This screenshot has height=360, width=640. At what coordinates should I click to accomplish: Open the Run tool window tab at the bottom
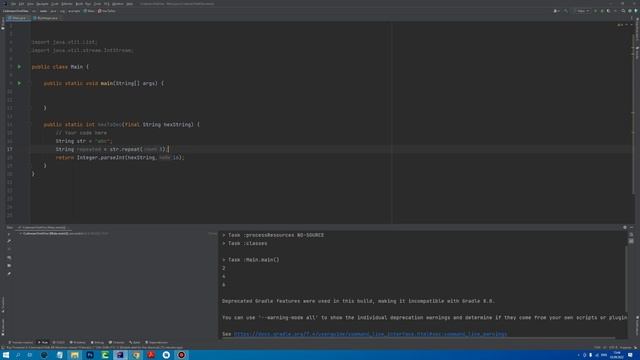point(43,342)
